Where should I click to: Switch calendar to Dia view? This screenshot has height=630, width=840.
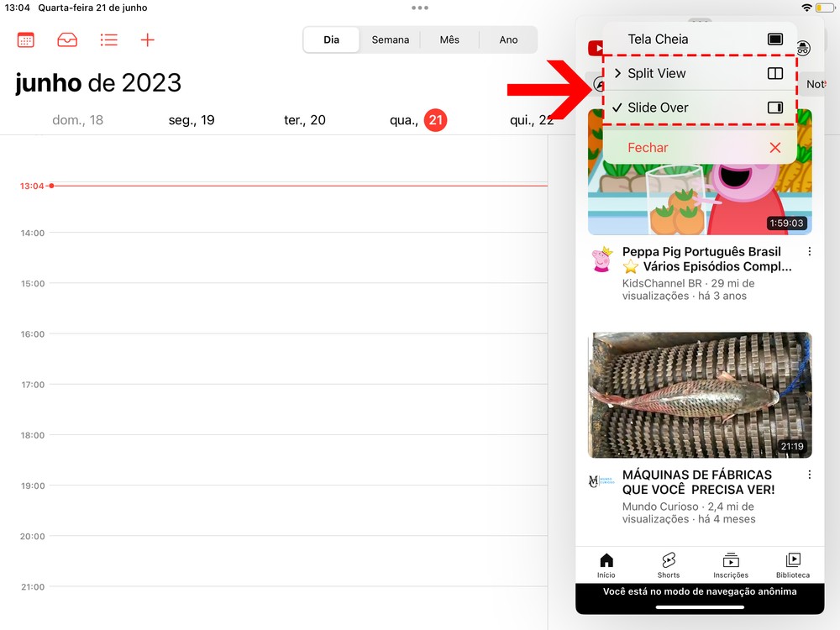coord(331,39)
